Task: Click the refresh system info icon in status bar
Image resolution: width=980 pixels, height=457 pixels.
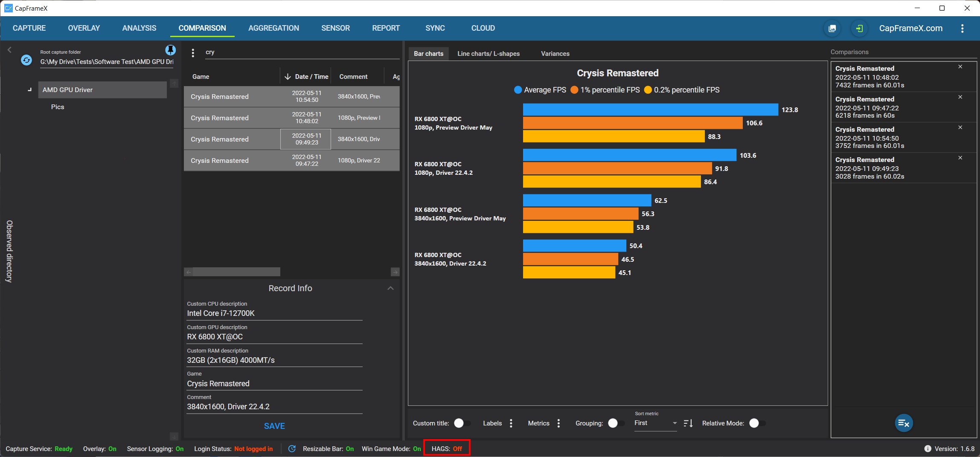Action: pyautogui.click(x=292, y=448)
